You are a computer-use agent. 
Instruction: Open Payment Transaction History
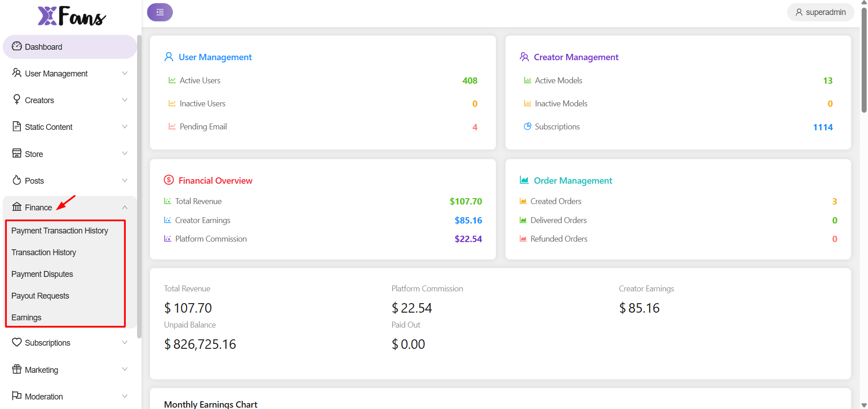pyautogui.click(x=60, y=231)
